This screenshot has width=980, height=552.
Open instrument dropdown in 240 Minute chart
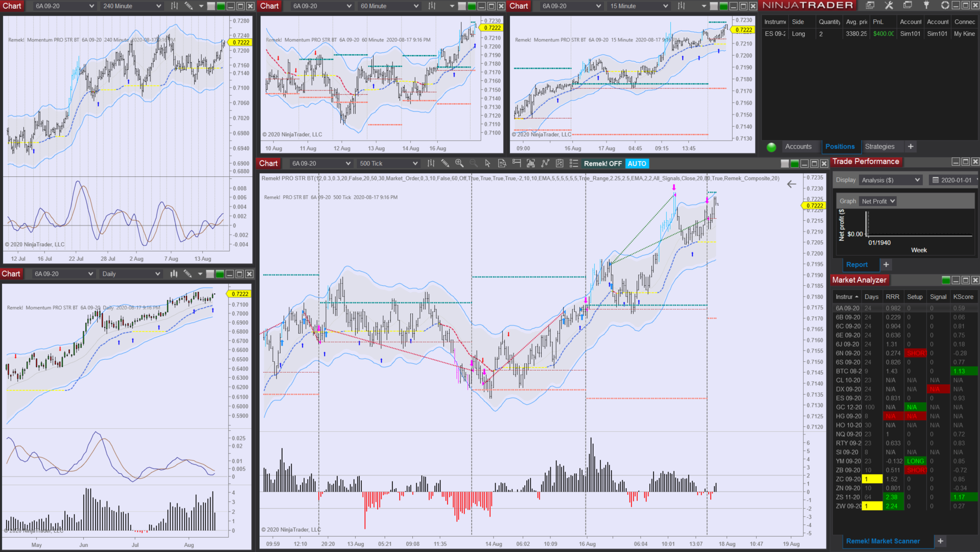coord(64,6)
